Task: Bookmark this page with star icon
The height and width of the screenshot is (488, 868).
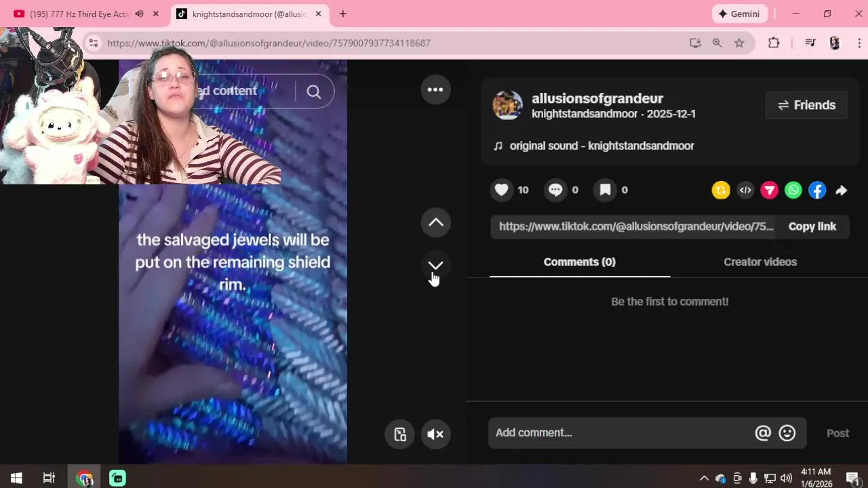Action: click(739, 43)
